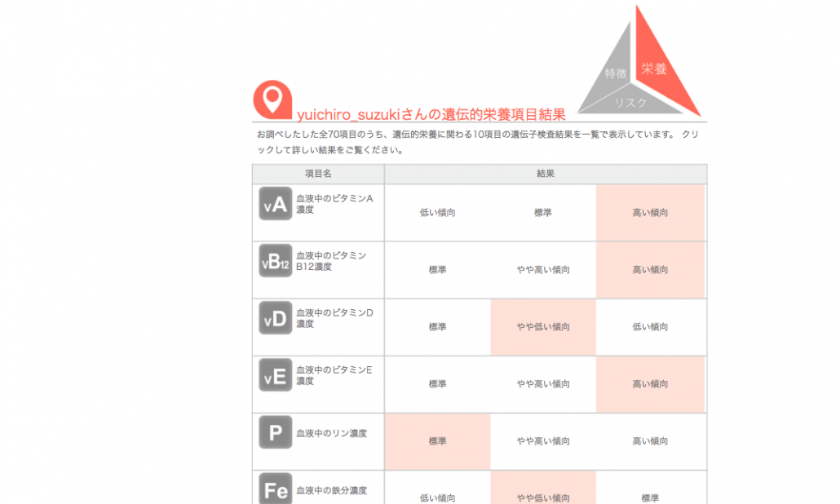The height and width of the screenshot is (504, 840).
Task: Click the 項目名 column header
Action: (318, 175)
